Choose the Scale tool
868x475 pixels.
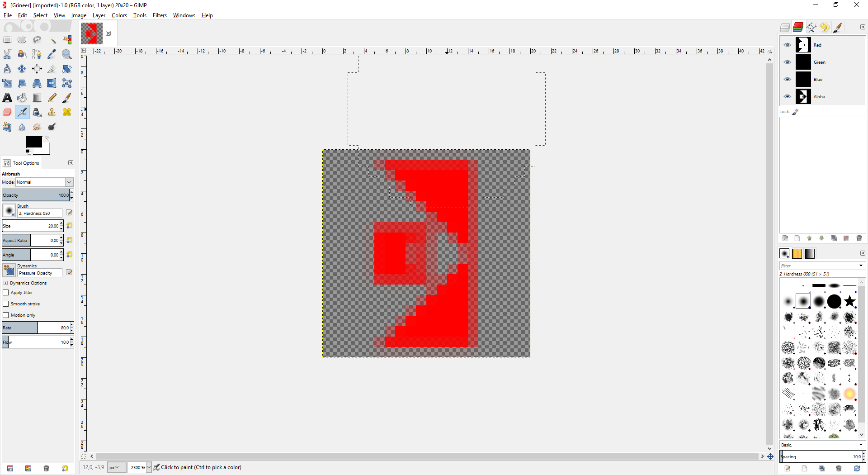7,83
